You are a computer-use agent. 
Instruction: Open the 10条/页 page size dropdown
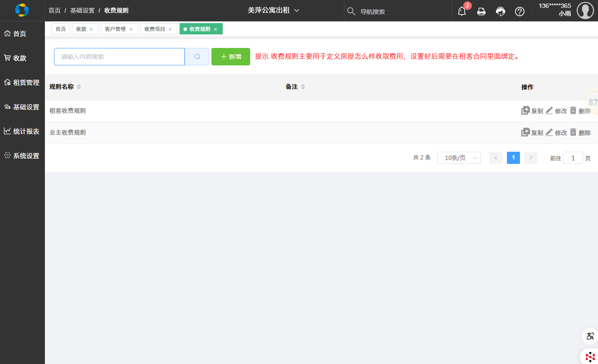tap(459, 158)
